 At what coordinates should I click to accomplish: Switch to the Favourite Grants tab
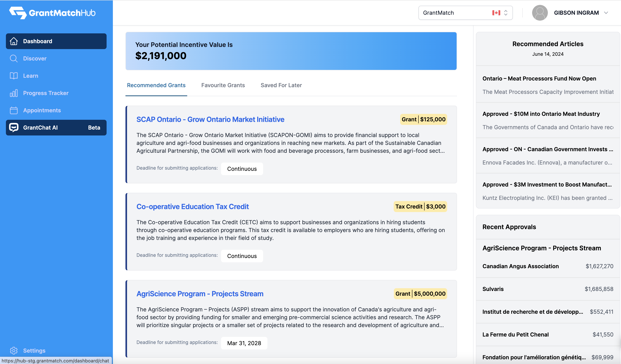coord(223,85)
